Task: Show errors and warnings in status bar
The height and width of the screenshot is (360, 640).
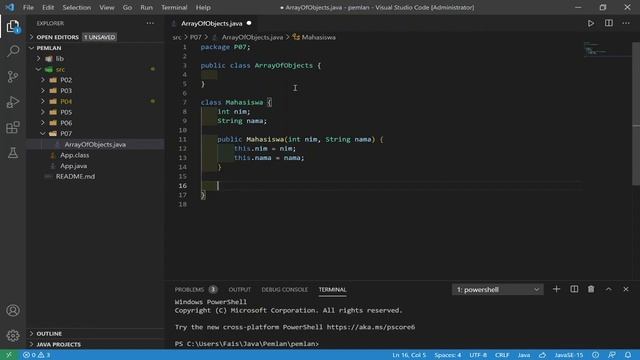Action: click(36, 355)
